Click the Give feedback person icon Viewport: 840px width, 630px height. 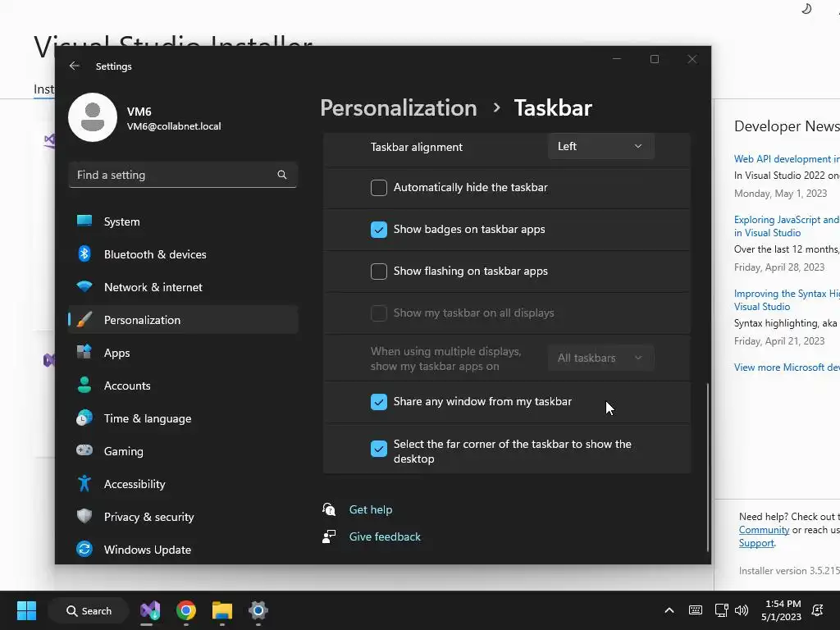coord(329,536)
